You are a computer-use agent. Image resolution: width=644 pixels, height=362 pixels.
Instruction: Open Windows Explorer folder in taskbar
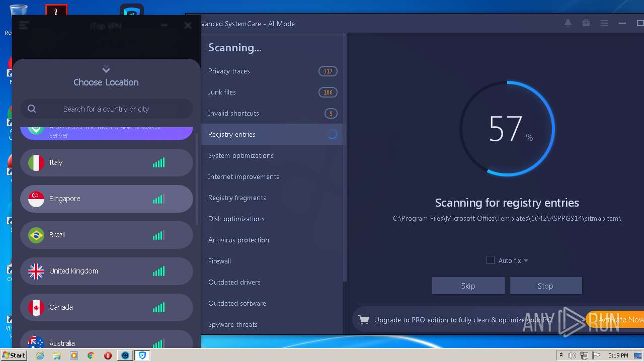pos(57,355)
